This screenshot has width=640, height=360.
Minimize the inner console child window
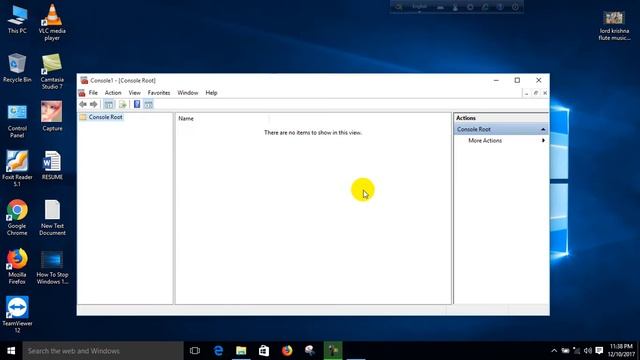tap(527, 93)
